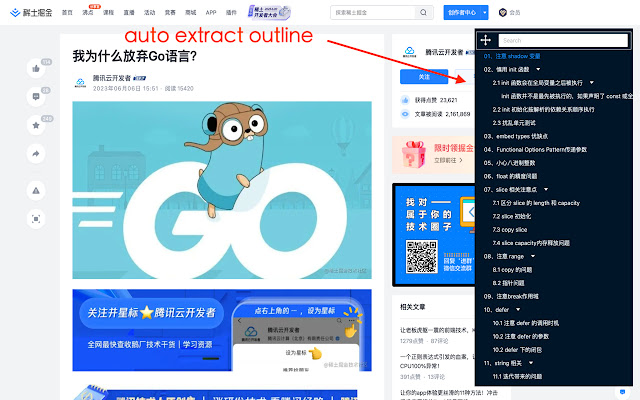Click the move cross icon in the outline panel
Screen dimensions: 640x400
pos(485,40)
